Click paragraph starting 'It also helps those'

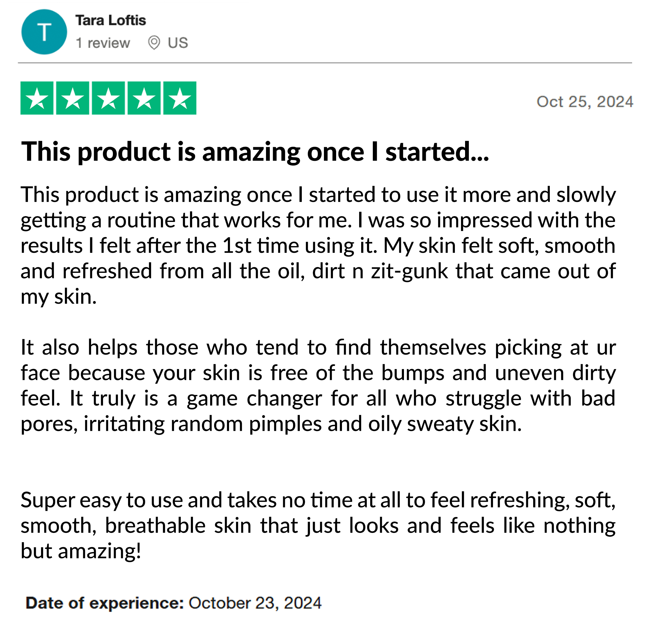[x=318, y=385]
